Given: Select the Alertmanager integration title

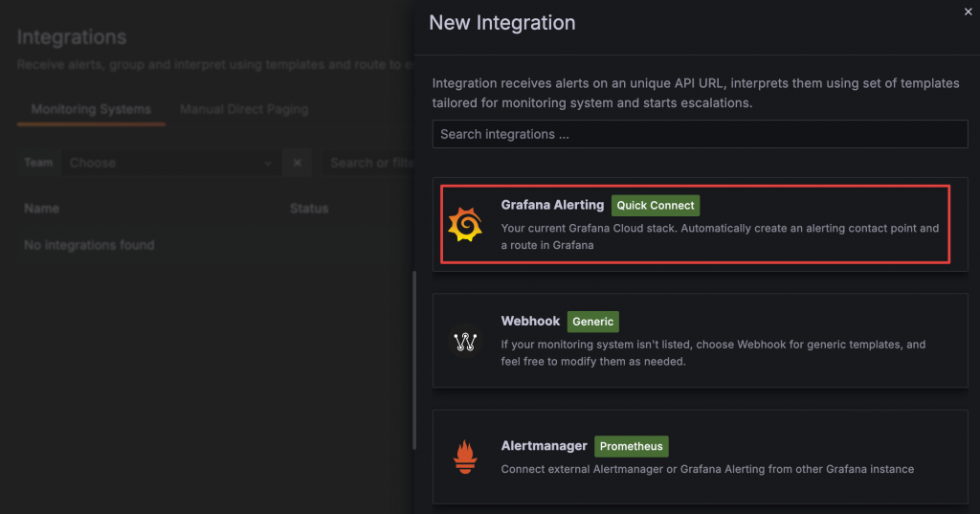Looking at the screenshot, I should click(x=544, y=445).
